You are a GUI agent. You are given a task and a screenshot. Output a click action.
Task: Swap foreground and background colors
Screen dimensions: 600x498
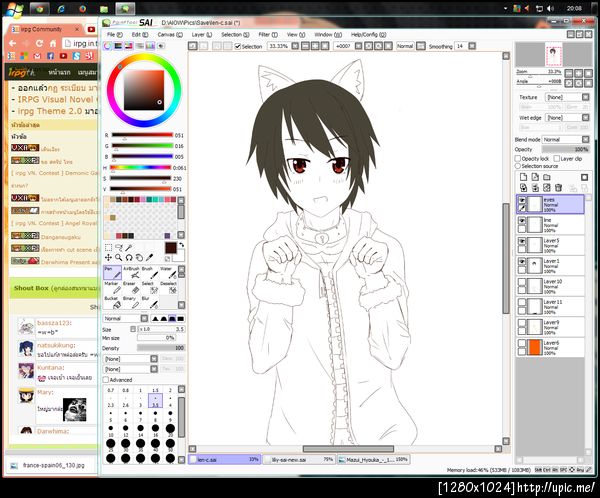[181, 245]
